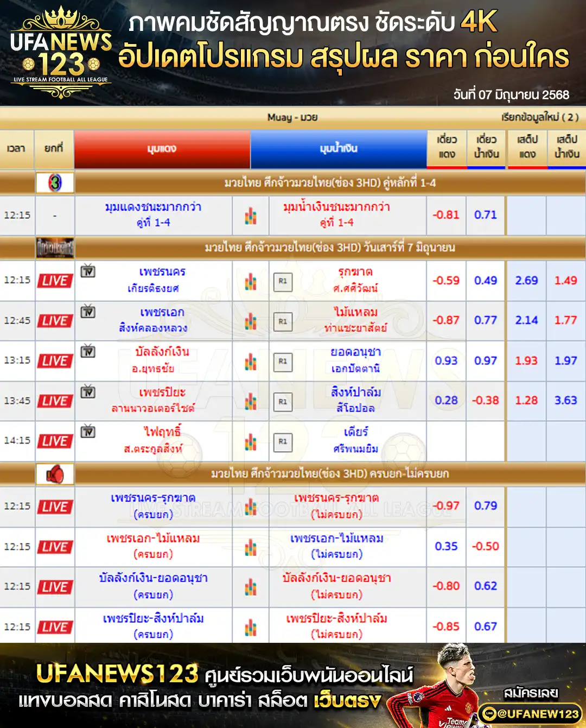Open stats chart icon in เพชรนคร vs รุกฆาต row
This screenshot has width=586, height=728.
coord(250,281)
